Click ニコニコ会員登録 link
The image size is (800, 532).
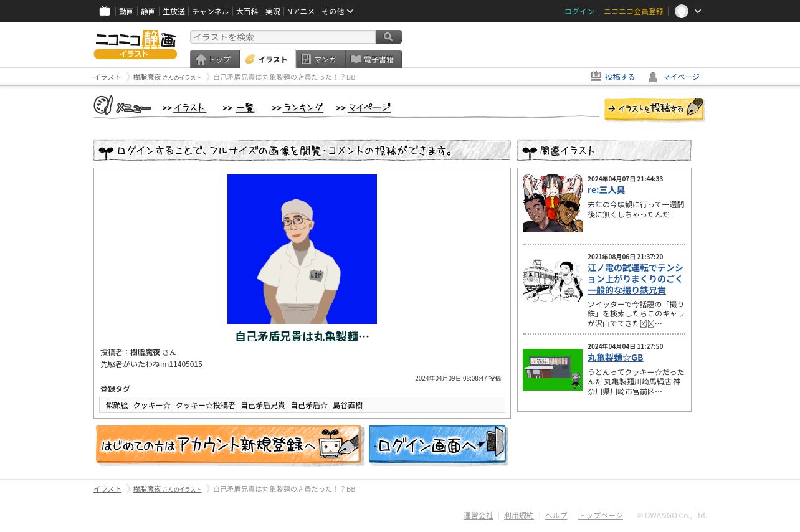tap(634, 11)
